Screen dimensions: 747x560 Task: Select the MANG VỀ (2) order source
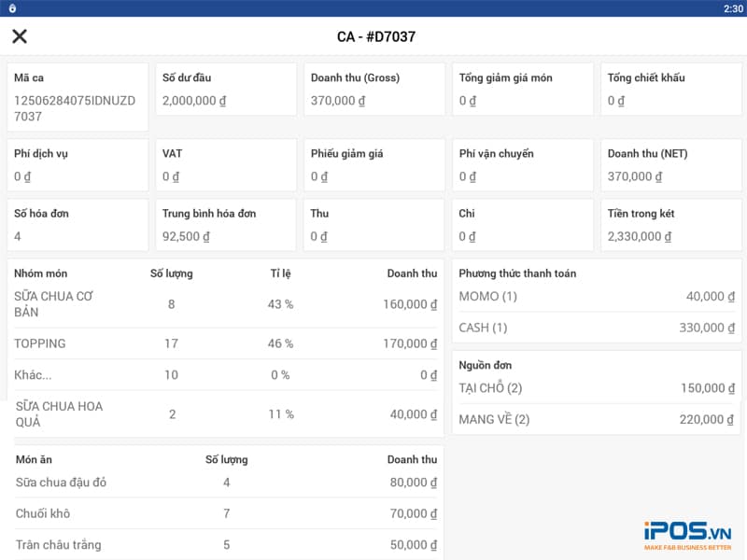click(x=597, y=420)
